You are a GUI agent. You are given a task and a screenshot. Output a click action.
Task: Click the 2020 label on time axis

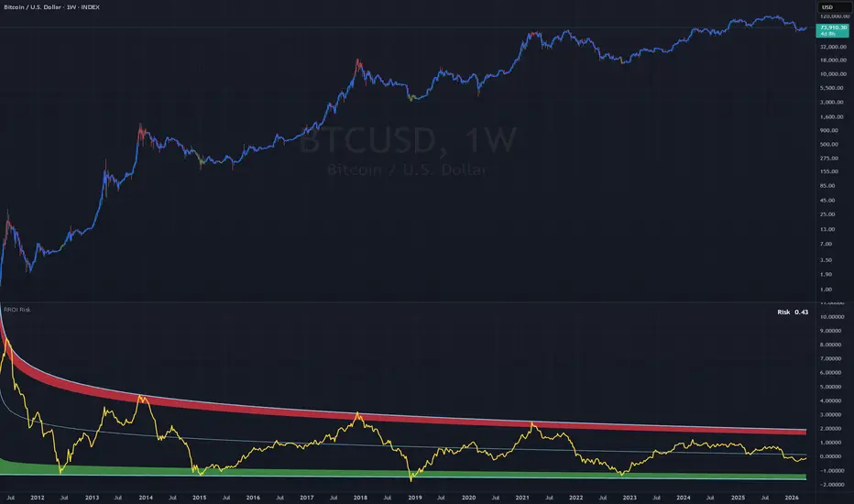click(468, 498)
